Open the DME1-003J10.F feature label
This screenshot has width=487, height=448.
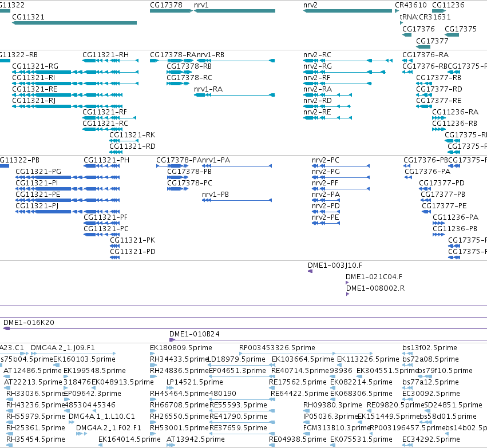coord(335,265)
